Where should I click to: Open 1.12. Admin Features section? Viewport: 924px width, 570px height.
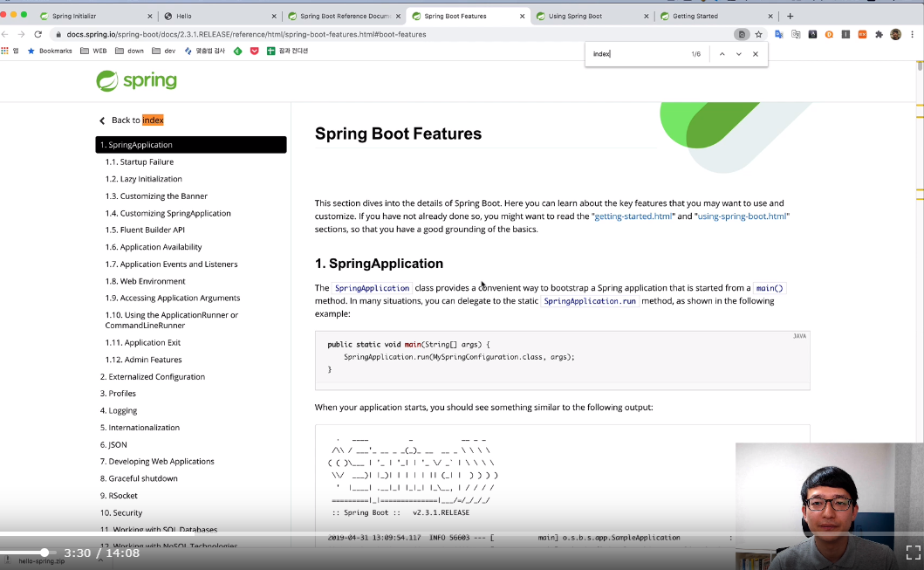pyautogui.click(x=143, y=360)
